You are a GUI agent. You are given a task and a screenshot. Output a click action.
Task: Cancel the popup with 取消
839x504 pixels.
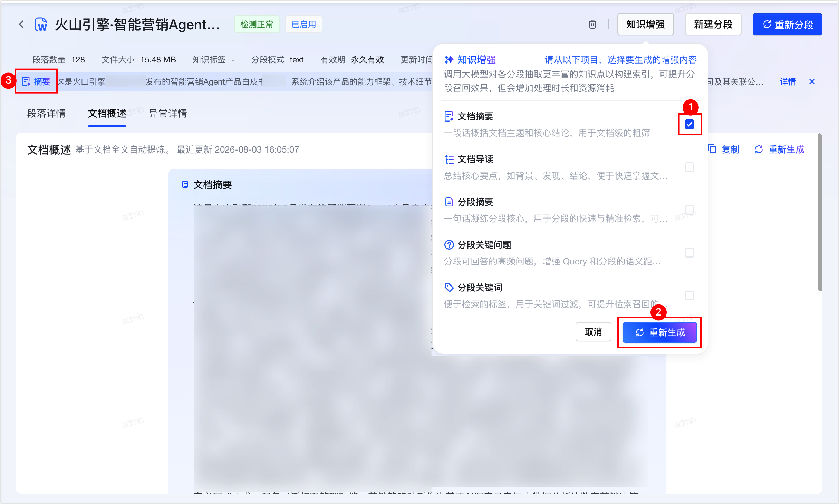[593, 332]
